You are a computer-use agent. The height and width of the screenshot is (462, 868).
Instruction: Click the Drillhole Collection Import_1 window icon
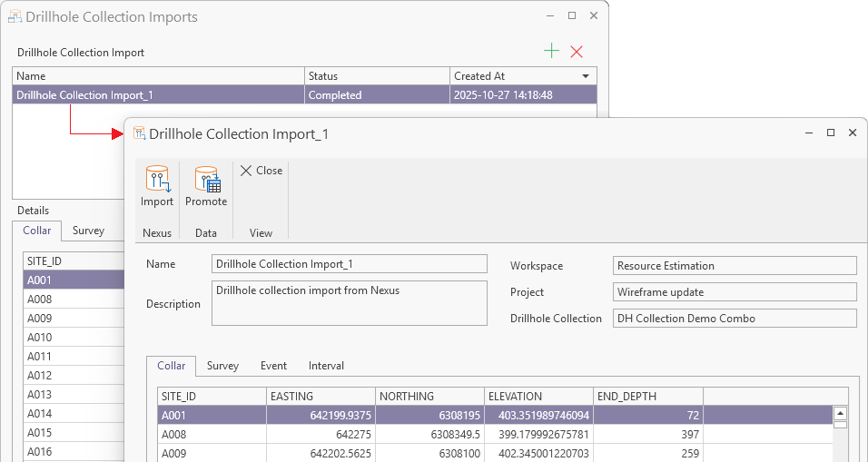click(139, 133)
